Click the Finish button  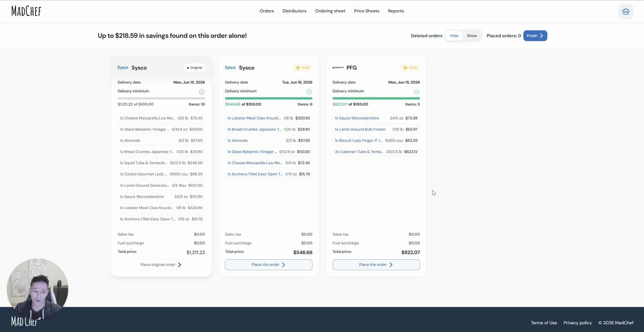tap(535, 36)
